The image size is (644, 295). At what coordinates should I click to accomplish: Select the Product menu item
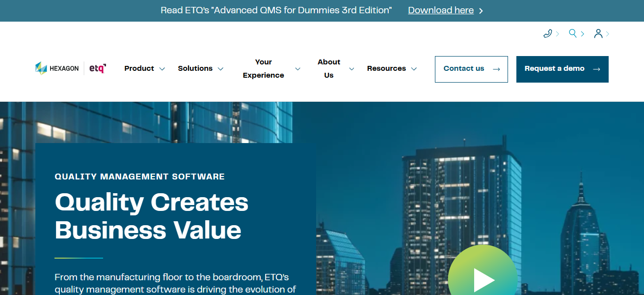coord(139,69)
